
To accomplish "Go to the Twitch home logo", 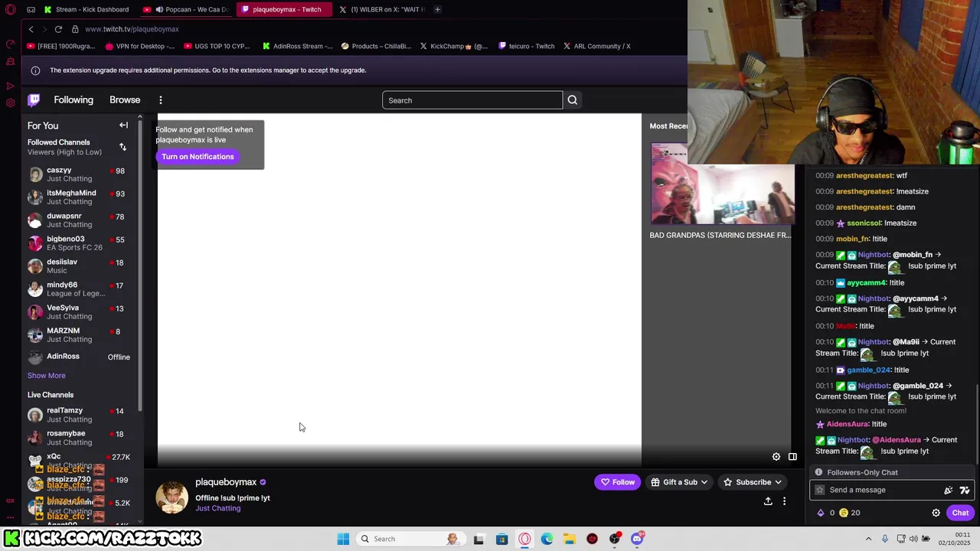I will click(x=34, y=100).
